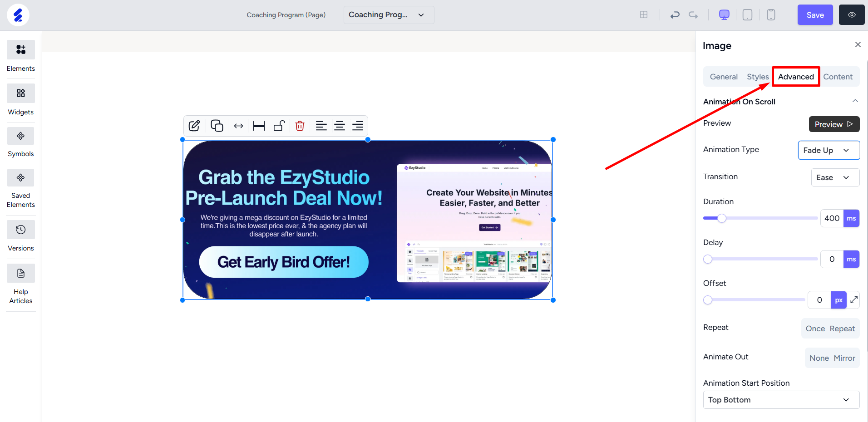
Task: Open the Animation Type dropdown showing Fade Up
Action: pos(829,150)
